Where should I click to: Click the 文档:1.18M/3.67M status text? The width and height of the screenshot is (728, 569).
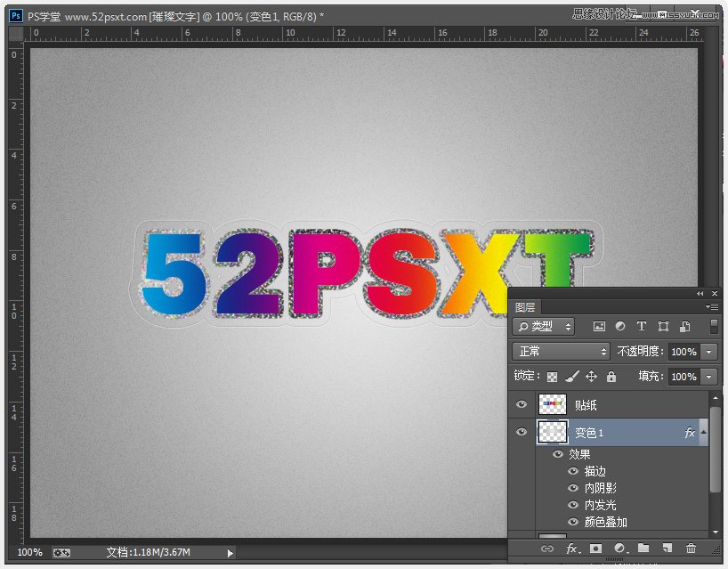pyautogui.click(x=148, y=553)
